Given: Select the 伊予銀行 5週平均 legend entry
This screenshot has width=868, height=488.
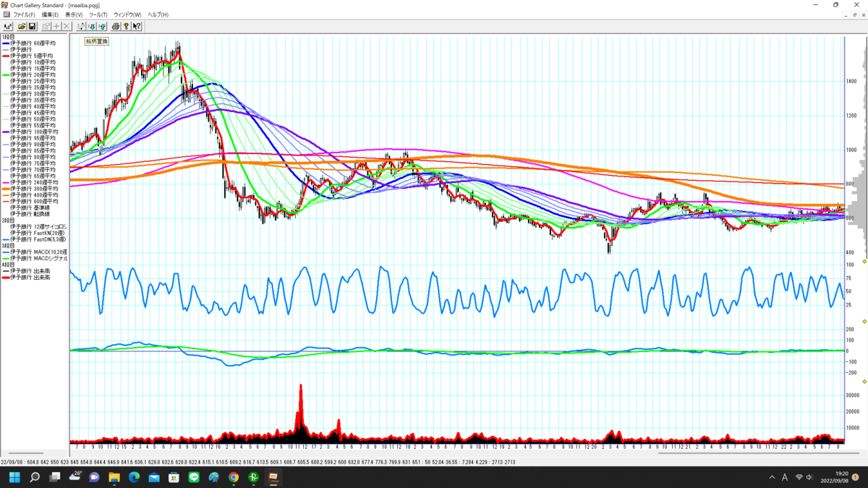Looking at the screenshot, I should coord(31,56).
